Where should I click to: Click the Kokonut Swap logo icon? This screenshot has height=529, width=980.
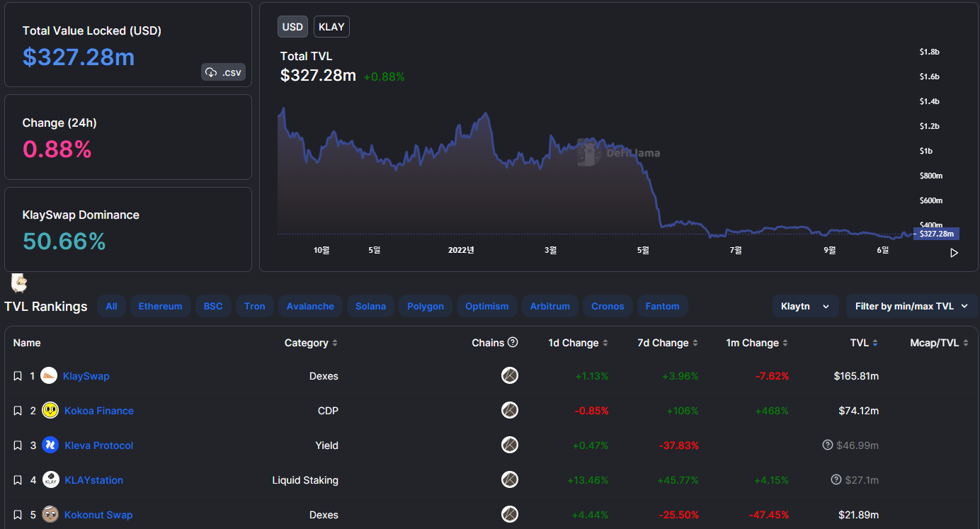pyautogui.click(x=50, y=514)
